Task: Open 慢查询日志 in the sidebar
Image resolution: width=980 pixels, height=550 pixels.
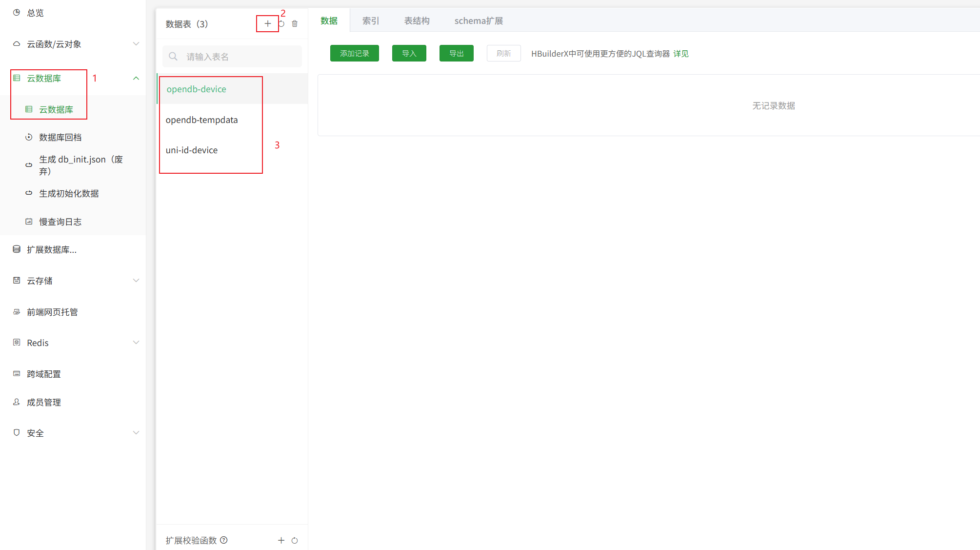Action: point(60,221)
